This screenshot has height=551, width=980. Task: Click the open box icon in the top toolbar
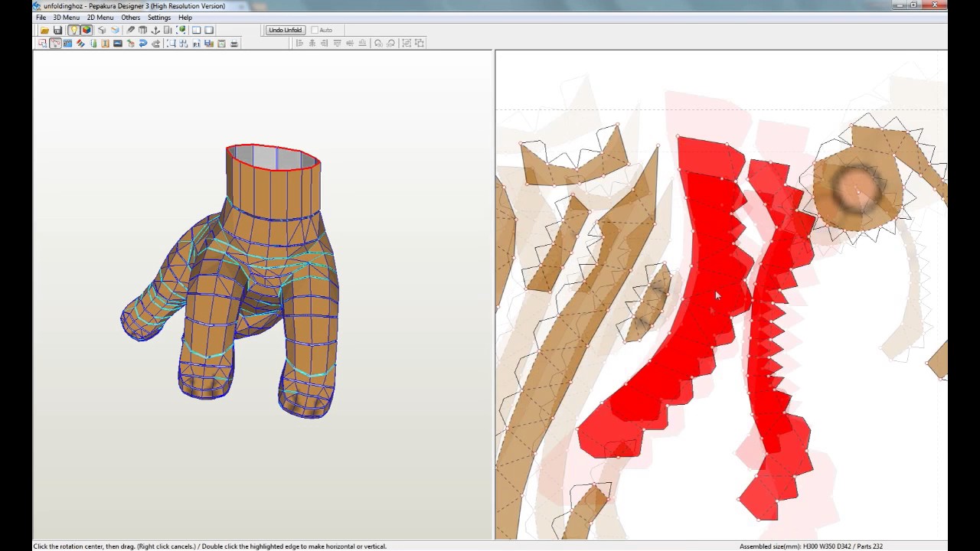pyautogui.click(x=115, y=30)
